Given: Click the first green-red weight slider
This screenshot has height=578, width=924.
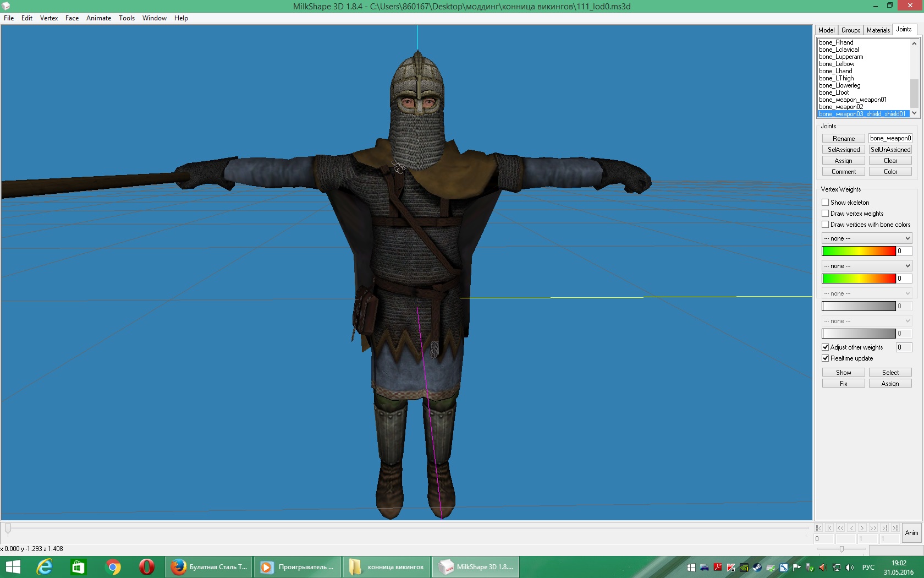Looking at the screenshot, I should point(859,251).
